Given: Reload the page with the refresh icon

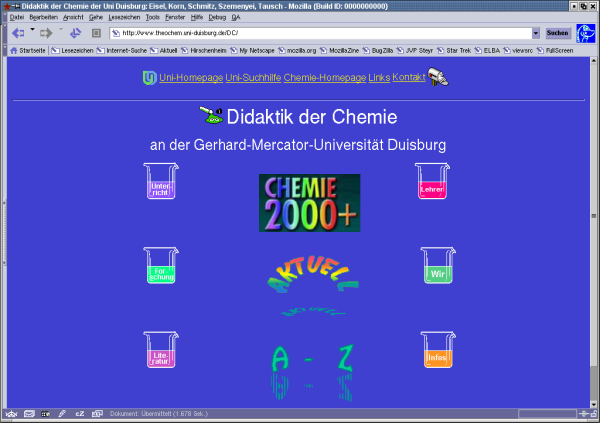Looking at the screenshot, I should [75, 33].
